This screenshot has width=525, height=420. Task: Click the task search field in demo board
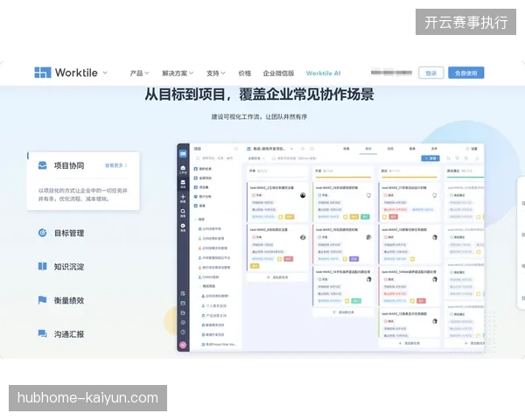click(295, 158)
